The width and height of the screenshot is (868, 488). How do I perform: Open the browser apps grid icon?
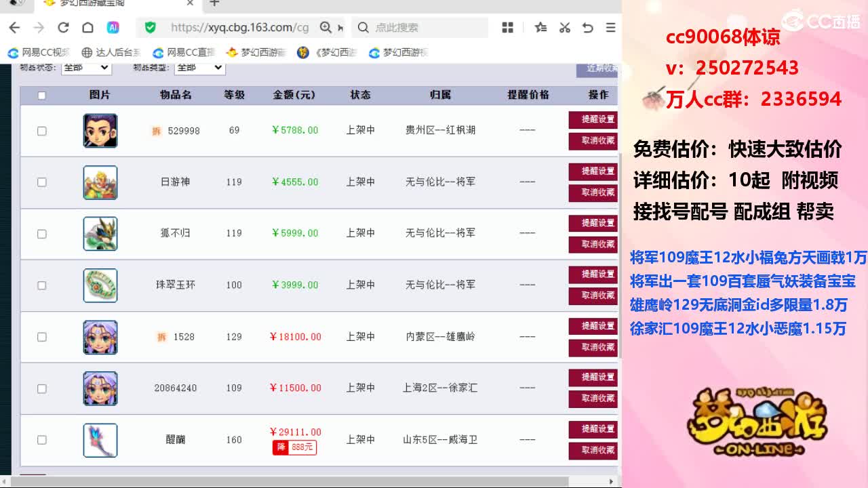[x=507, y=28]
